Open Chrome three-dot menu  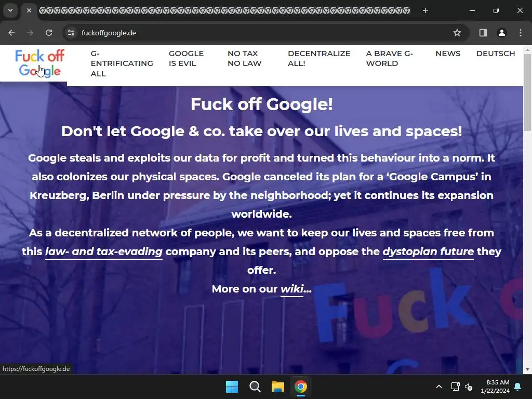(521, 33)
